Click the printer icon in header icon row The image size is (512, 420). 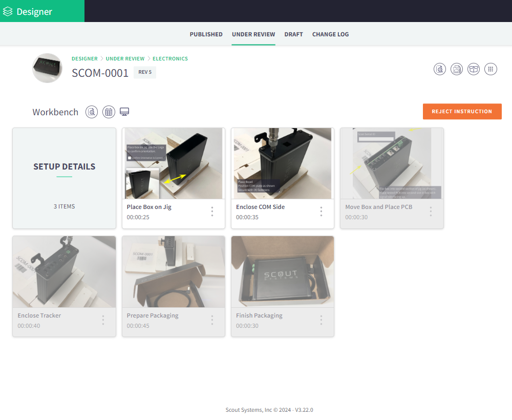click(457, 69)
